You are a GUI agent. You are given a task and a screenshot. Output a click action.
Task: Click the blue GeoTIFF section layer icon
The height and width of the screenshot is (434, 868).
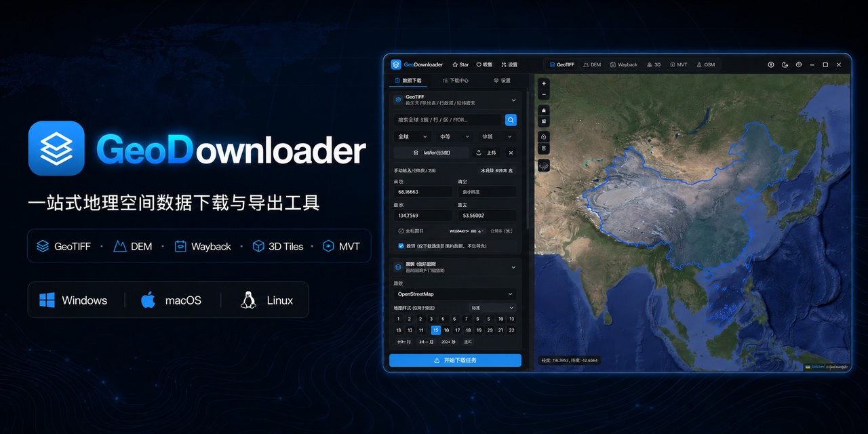coord(398,100)
